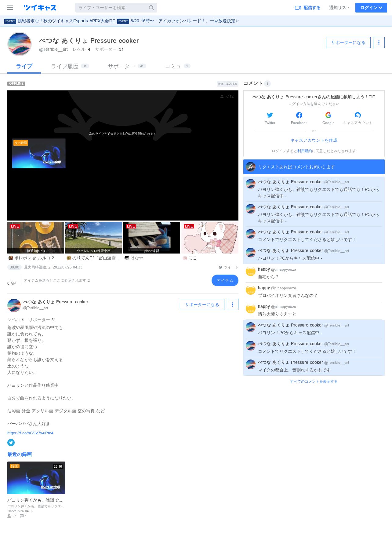Viewport: 392px width, 544px height.
Task: Click avatar of 情熱大陸りくえすと comment
Action: pyautogui.click(x=251, y=309)
